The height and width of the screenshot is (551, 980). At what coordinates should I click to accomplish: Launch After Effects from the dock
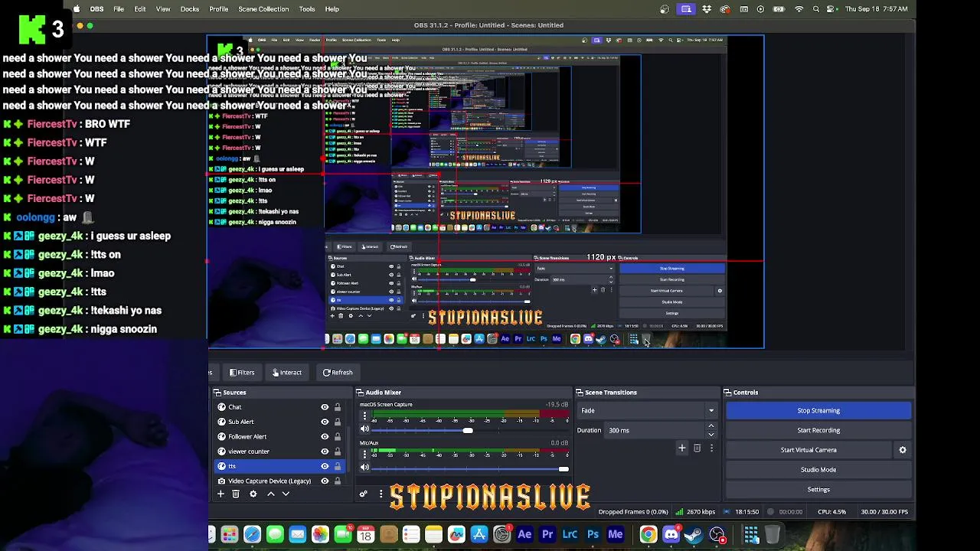click(x=524, y=535)
